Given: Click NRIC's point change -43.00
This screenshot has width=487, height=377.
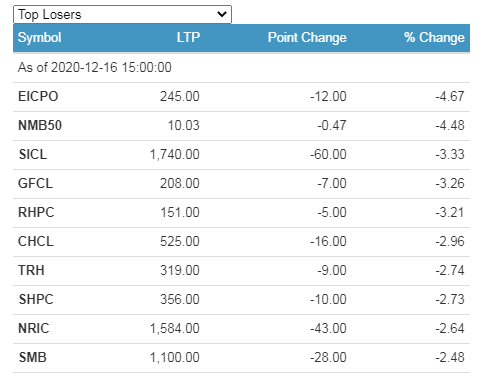Looking at the screenshot, I should (x=328, y=328).
